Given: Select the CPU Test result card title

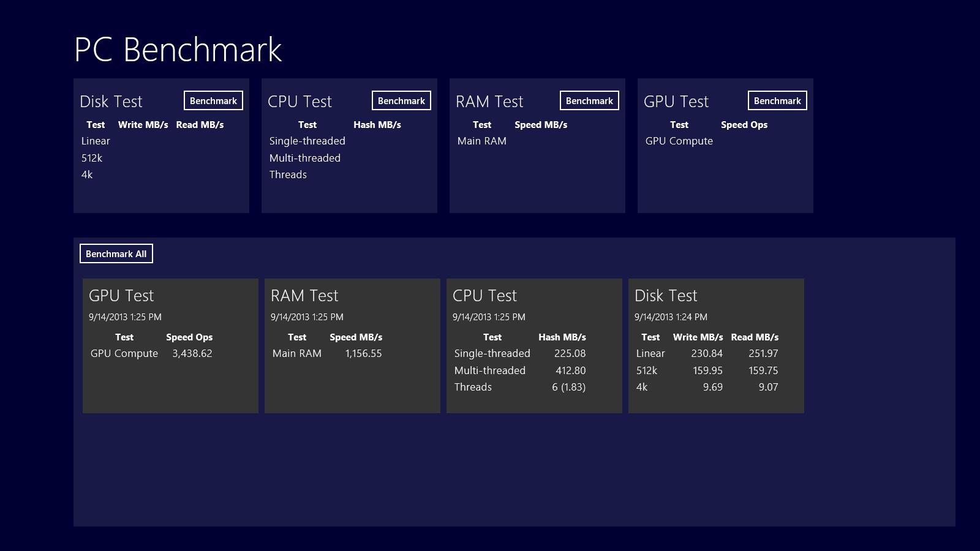Looking at the screenshot, I should click(484, 296).
